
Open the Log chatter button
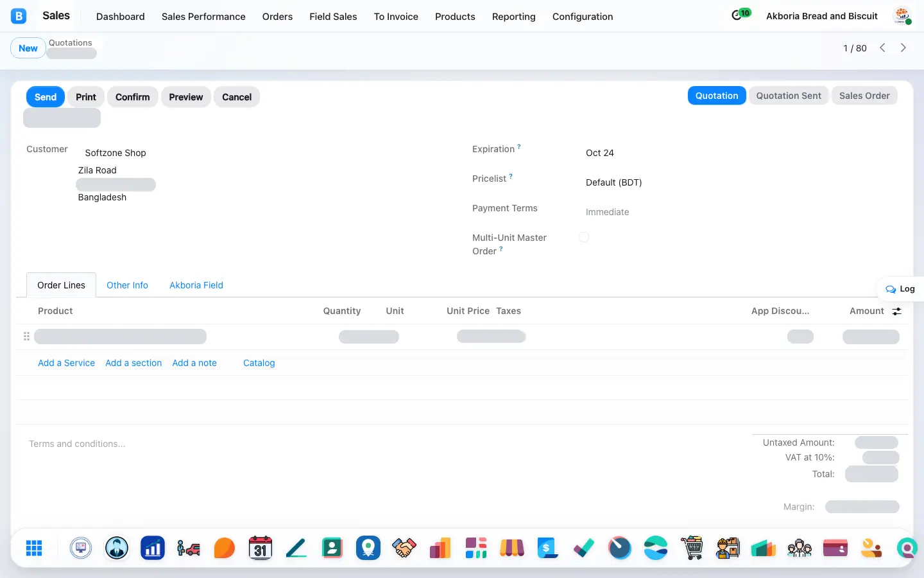900,289
